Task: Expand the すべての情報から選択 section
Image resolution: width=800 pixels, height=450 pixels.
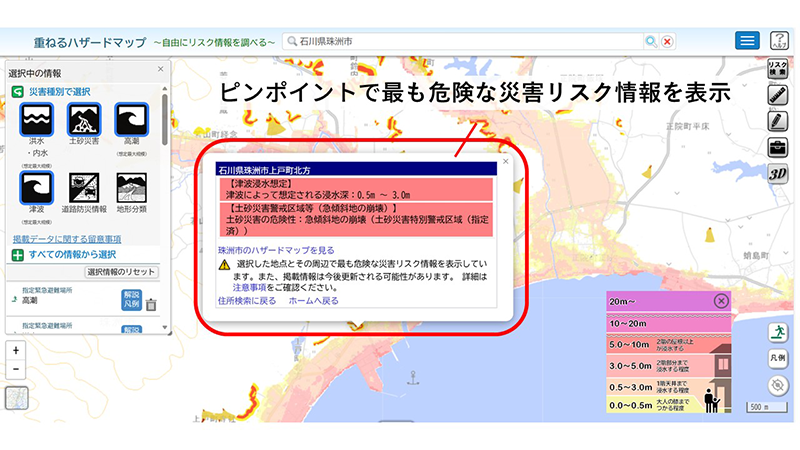Action: click(17, 255)
